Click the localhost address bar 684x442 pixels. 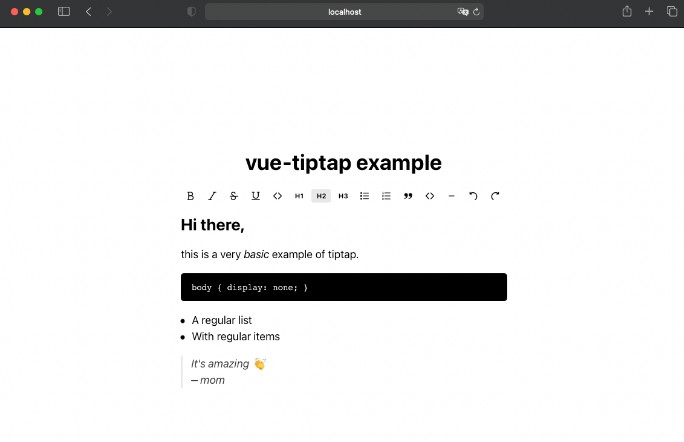pos(344,12)
